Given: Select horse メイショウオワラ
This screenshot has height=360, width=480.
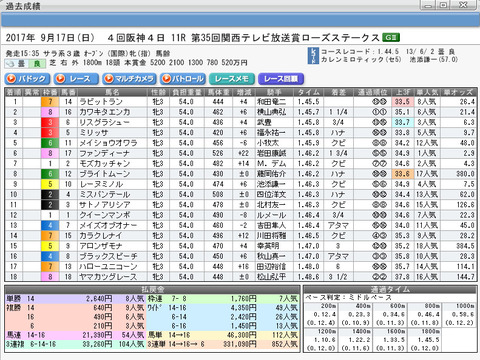Looking at the screenshot, I should (x=108, y=143).
